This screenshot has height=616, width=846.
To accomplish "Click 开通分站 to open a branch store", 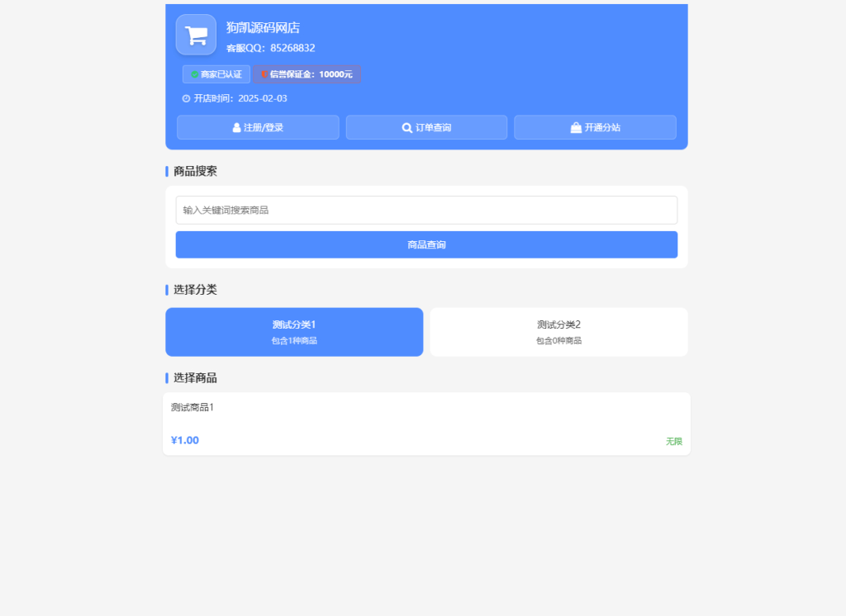I will coord(595,127).
